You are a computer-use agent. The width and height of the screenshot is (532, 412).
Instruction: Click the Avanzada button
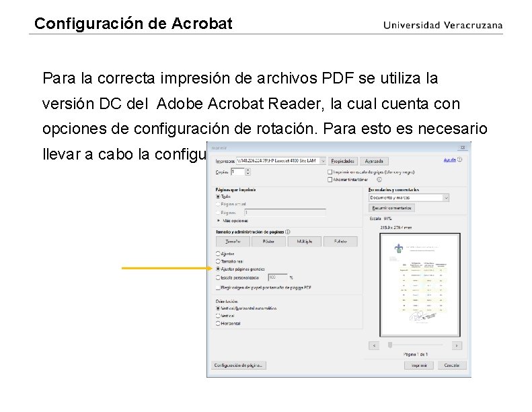pyautogui.click(x=374, y=162)
